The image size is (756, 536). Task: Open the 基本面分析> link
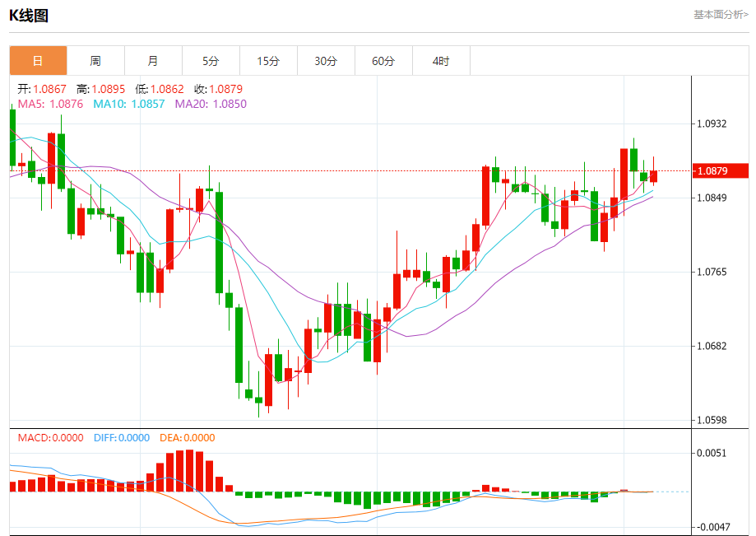pos(721,15)
